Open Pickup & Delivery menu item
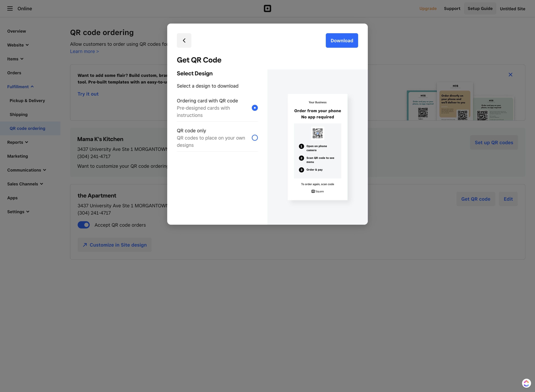Viewport: 535px width, 392px height. 27,101
